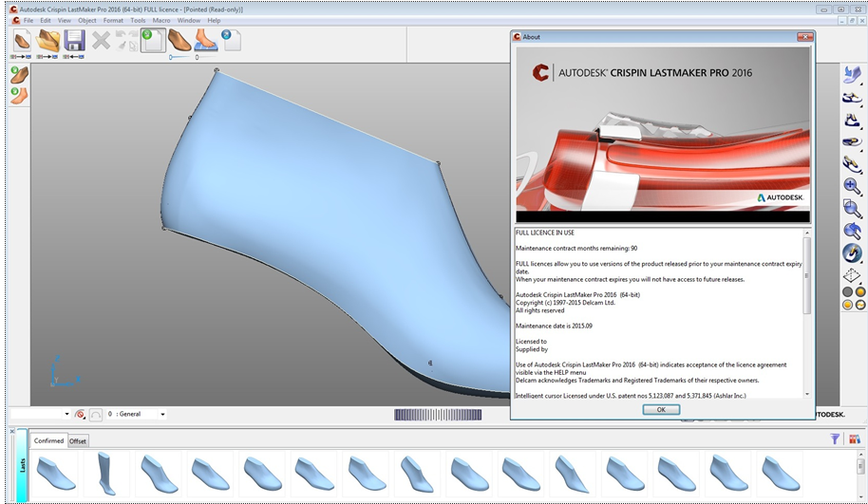Click the filter funnel icon above thumbnails
The image size is (868, 504).
click(835, 439)
